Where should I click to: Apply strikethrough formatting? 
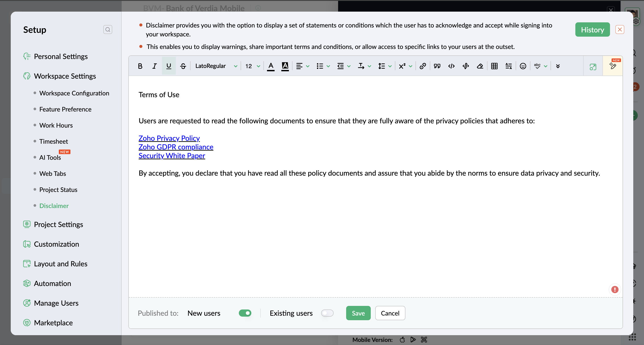pyautogui.click(x=183, y=66)
